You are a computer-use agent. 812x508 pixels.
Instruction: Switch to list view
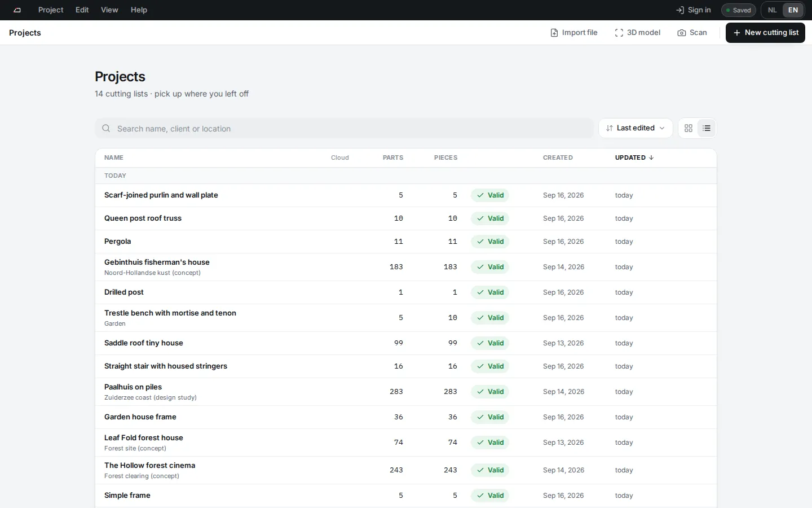pos(707,128)
